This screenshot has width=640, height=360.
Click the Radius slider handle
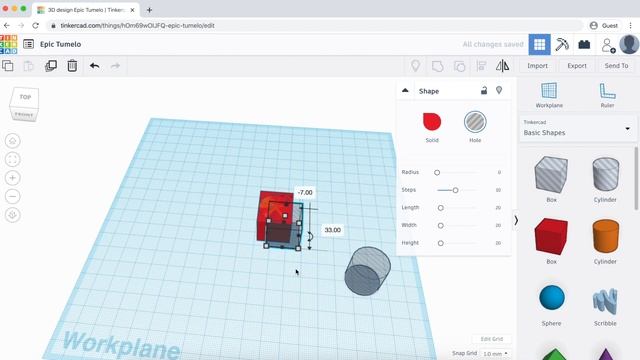tap(437, 173)
